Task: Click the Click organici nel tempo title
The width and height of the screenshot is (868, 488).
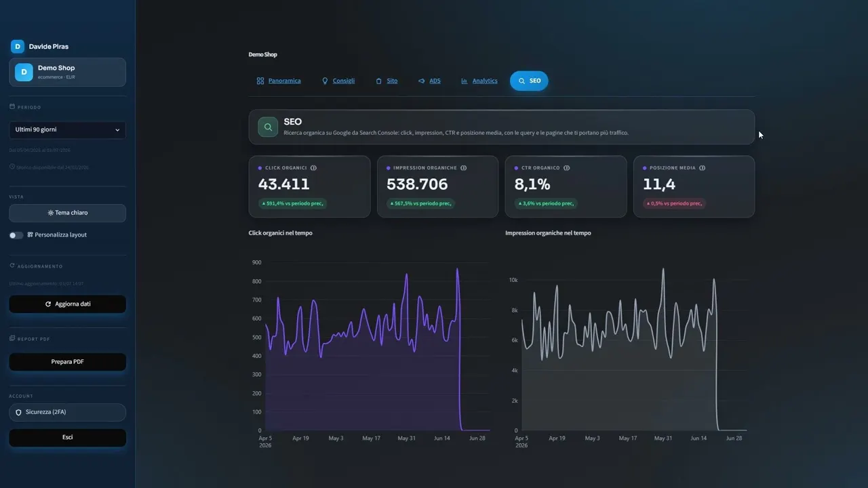Action: 281,233
